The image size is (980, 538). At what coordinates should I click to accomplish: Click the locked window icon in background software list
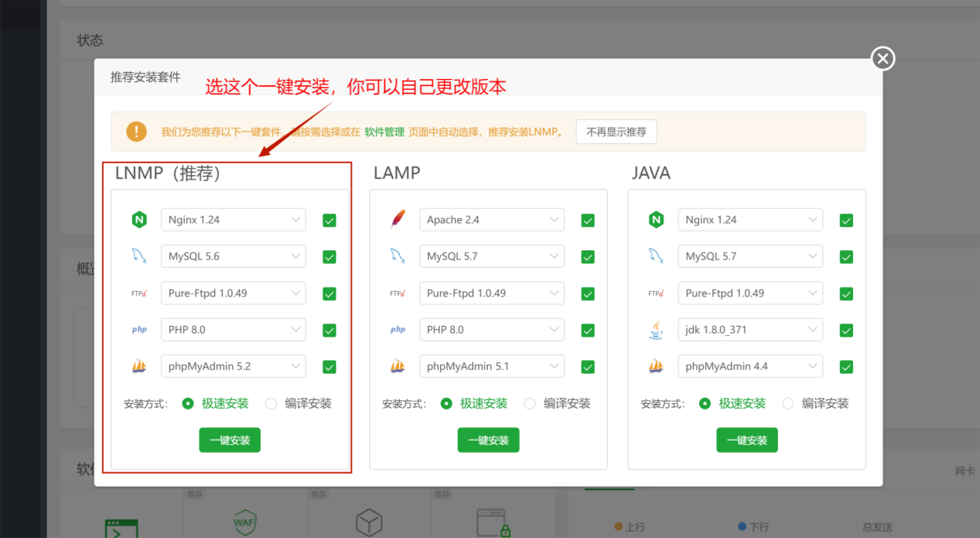[493, 524]
